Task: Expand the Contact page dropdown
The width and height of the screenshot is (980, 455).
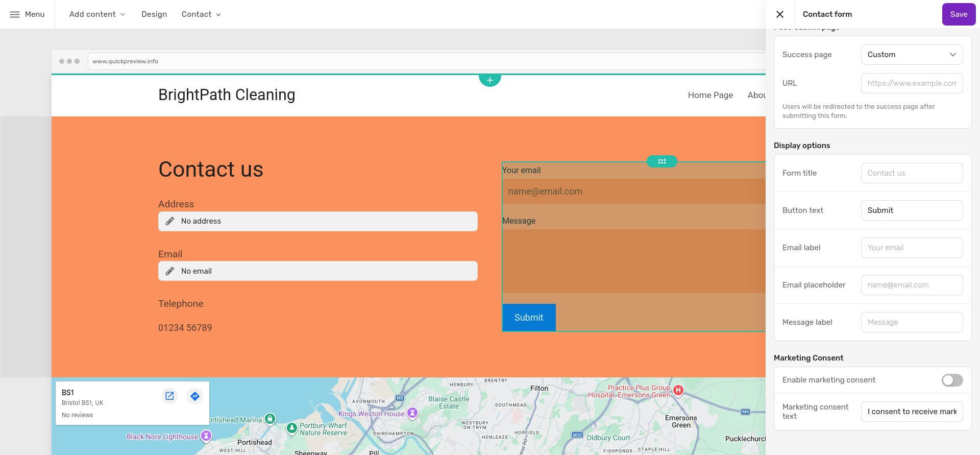Action: click(201, 14)
